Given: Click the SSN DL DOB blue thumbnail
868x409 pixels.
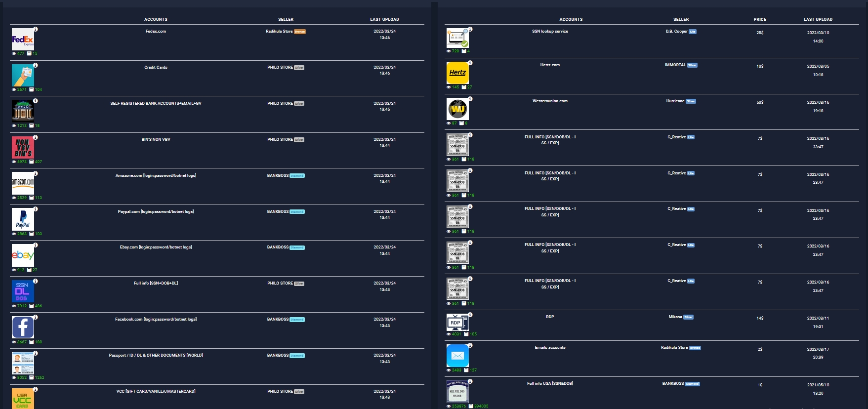Looking at the screenshot, I should coord(23,291).
